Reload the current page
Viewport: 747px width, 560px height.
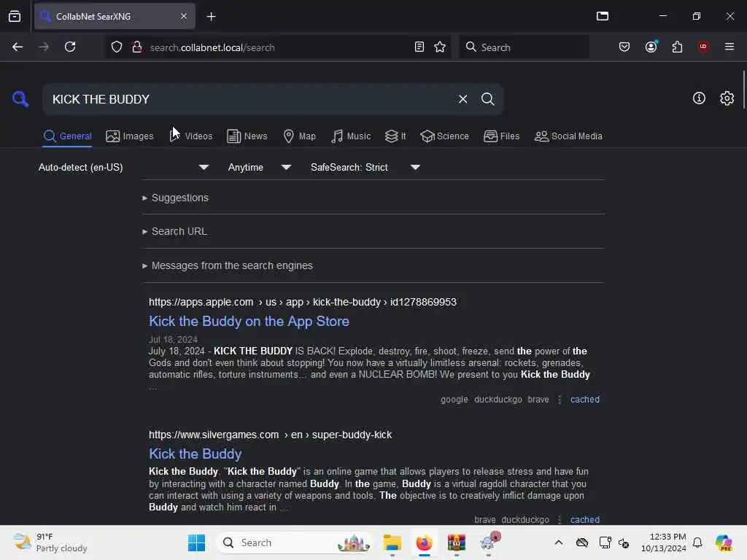70,47
